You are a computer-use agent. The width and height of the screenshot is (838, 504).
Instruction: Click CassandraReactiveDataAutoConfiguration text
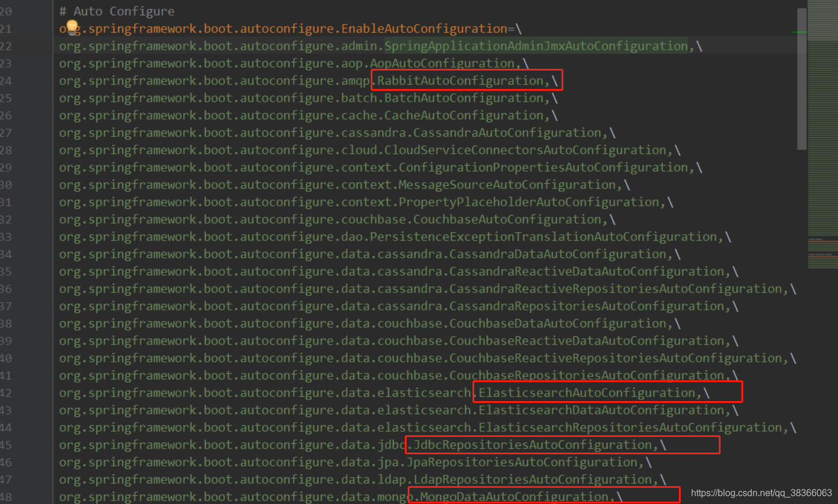click(587, 271)
